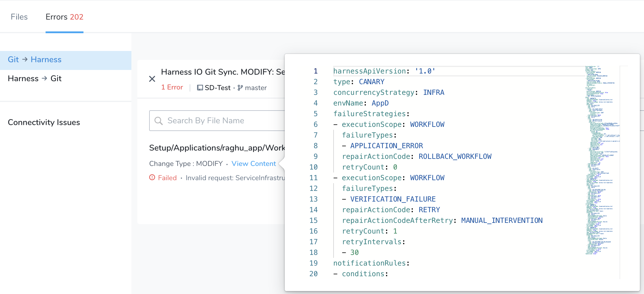Click the master branch name
The width and height of the screenshot is (644, 294).
pos(256,88)
